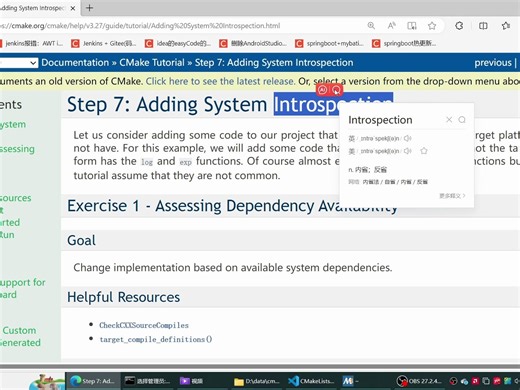This screenshot has height=390, width=520.
Task: Open the CMake version drop-down menu
Action: click(18, 63)
